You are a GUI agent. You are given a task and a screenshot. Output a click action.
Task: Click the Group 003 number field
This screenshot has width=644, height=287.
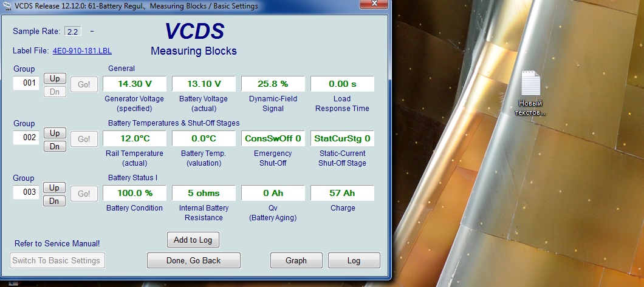point(26,192)
